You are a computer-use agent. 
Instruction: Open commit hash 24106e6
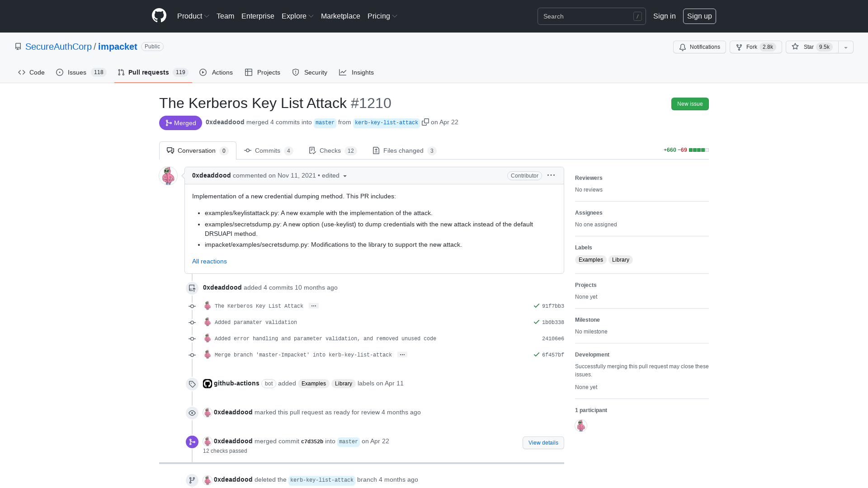coord(553,339)
